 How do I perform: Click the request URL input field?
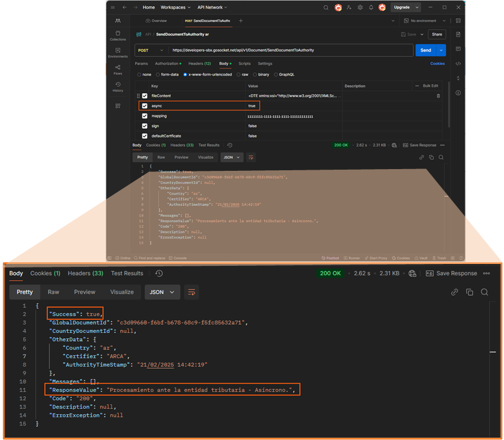pos(291,51)
